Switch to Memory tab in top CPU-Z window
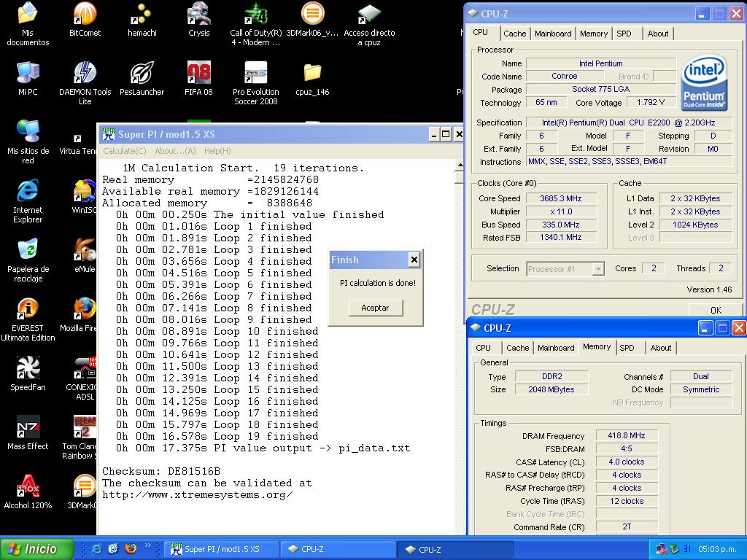The image size is (747, 560). [x=594, y=34]
